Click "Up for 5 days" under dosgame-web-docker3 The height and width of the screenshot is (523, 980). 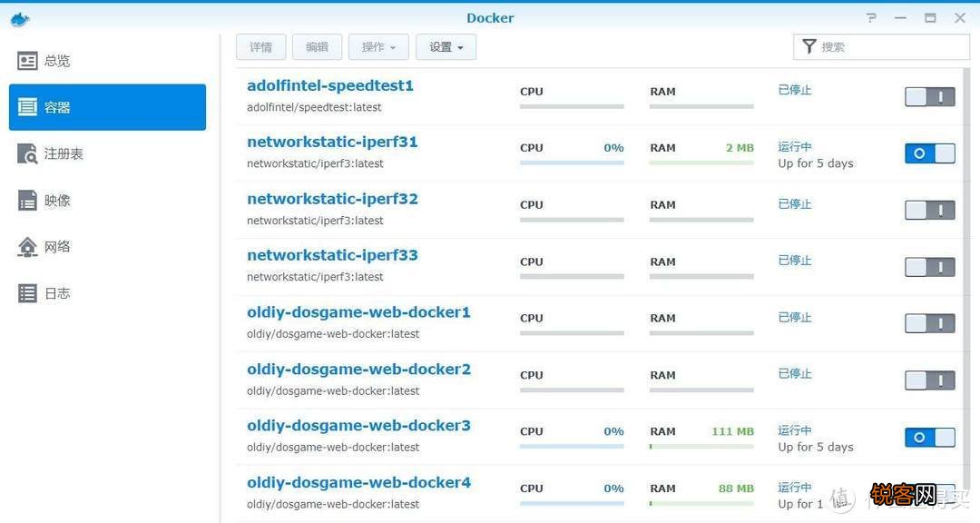[x=816, y=448]
